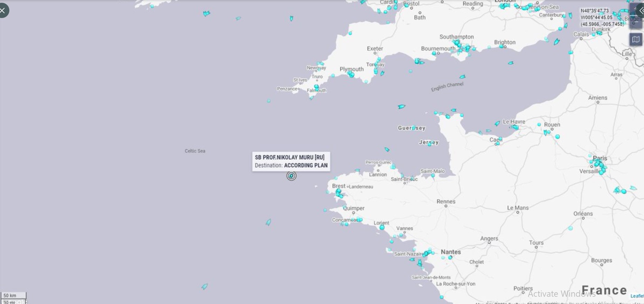Click the Nantes city label
The width and height of the screenshot is (644, 304).
click(x=451, y=252)
